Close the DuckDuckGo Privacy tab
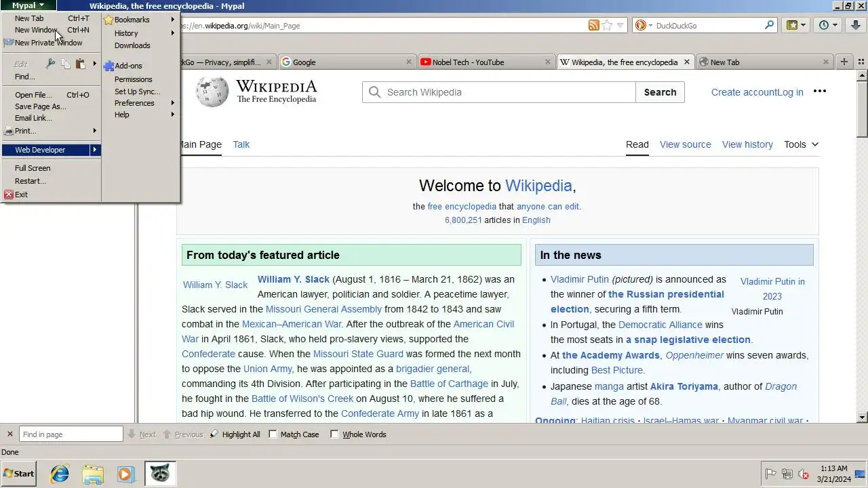The image size is (868, 488). 269,62
